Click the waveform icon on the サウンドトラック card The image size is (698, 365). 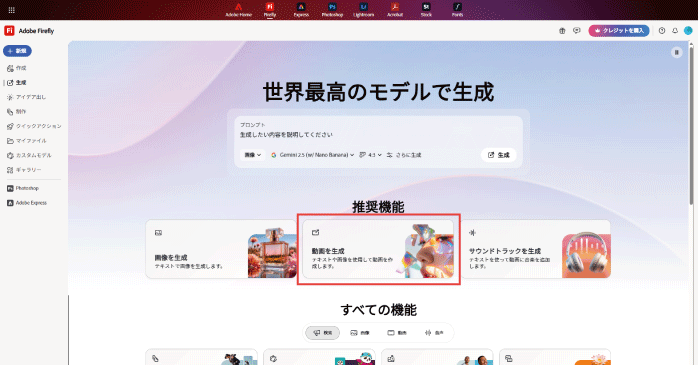(472, 232)
